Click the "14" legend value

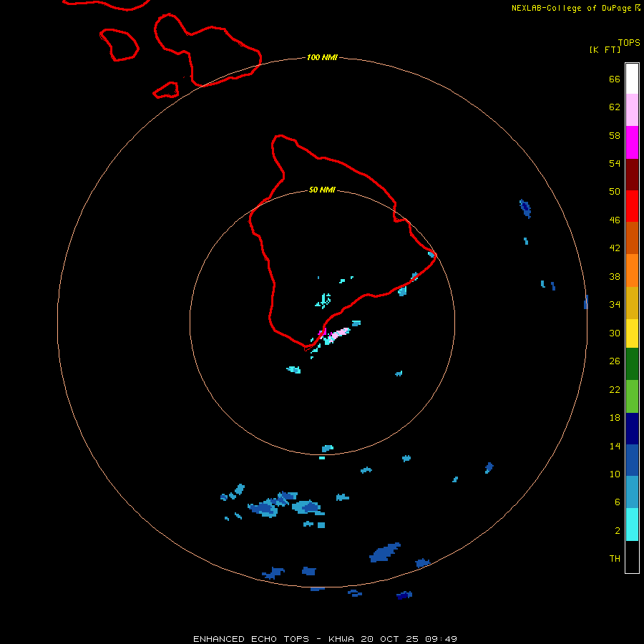tap(615, 447)
